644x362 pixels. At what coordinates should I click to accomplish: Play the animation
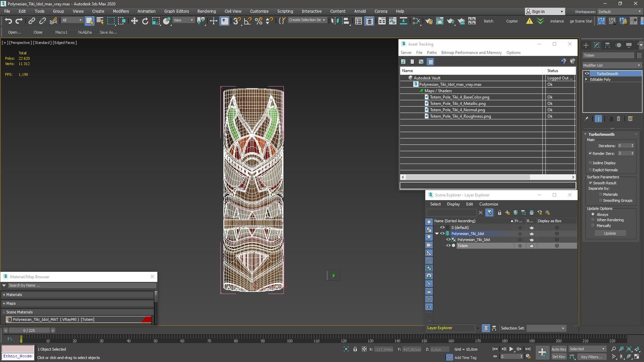[511, 349]
